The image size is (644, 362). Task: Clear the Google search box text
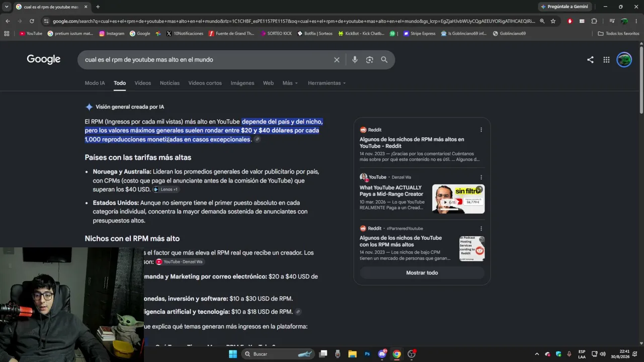[x=337, y=60]
